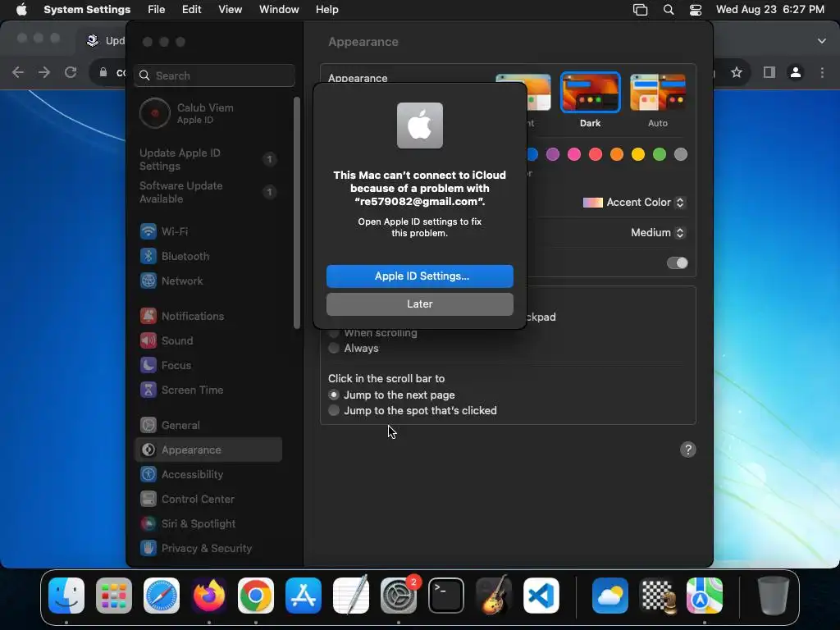Show clock in menu bar date

point(769,10)
